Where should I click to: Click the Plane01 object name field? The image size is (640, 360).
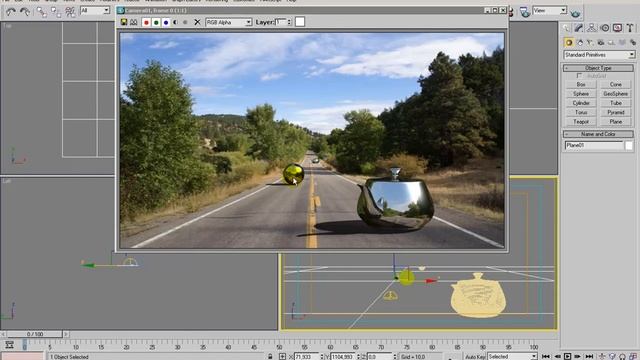pyautogui.click(x=594, y=145)
